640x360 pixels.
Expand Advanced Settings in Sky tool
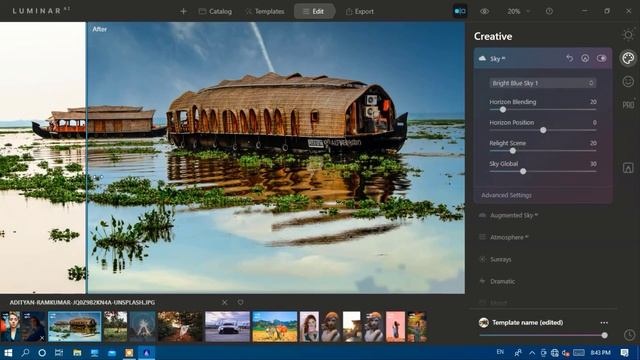point(507,195)
